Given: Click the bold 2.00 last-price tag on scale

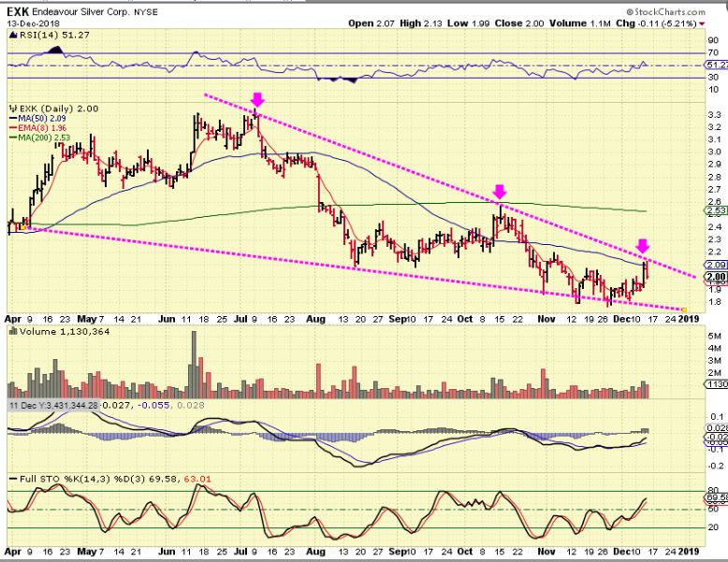Looking at the screenshot, I should [716, 277].
